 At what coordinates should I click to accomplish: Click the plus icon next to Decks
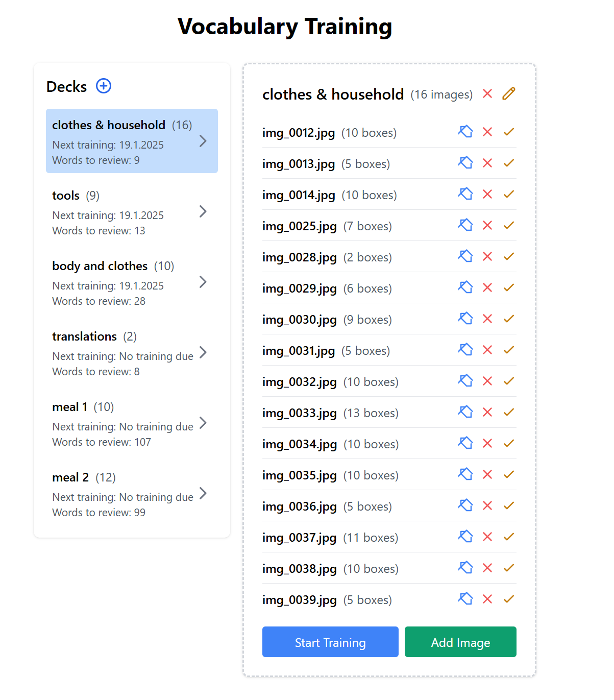(x=104, y=86)
